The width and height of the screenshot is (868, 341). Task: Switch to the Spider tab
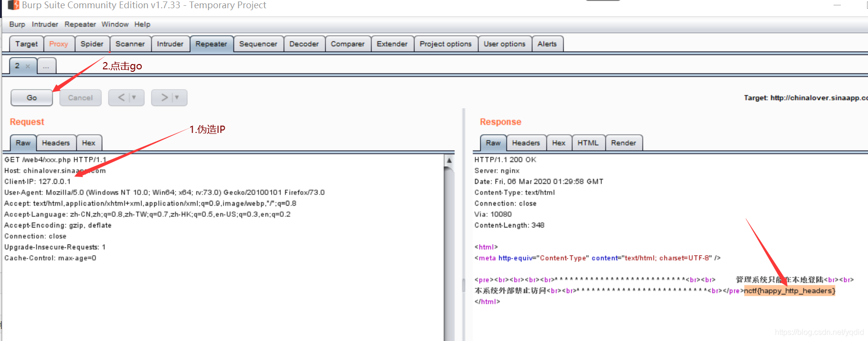[92, 44]
